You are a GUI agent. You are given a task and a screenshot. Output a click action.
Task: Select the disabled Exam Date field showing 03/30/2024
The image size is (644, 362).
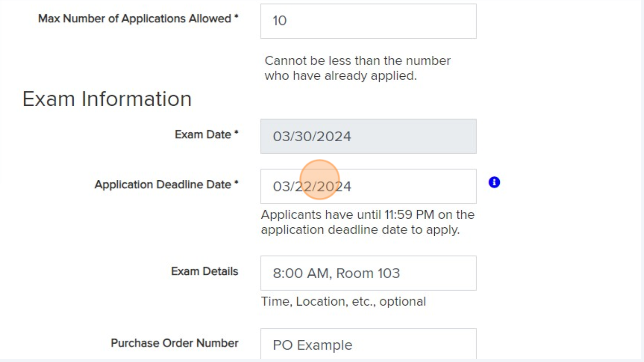pos(368,136)
